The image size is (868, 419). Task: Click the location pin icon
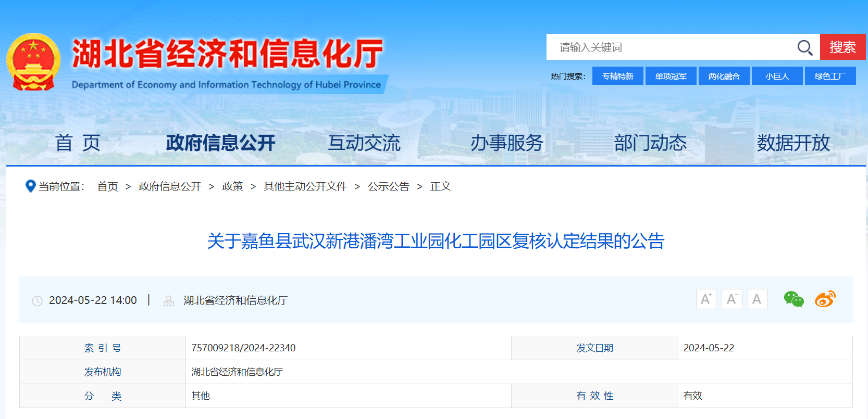click(x=30, y=186)
